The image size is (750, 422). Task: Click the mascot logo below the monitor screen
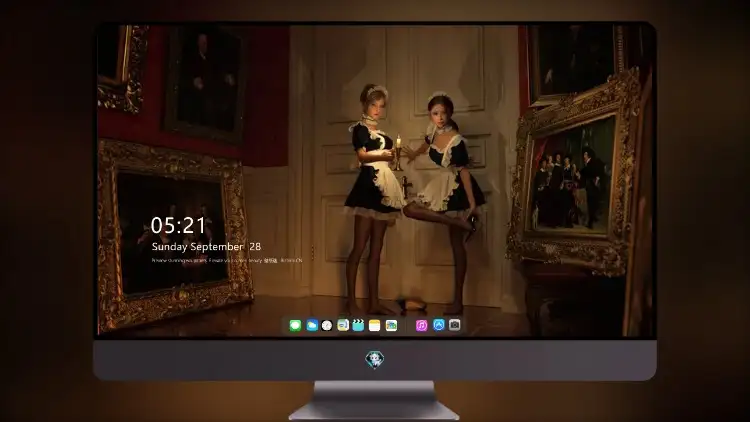375,360
